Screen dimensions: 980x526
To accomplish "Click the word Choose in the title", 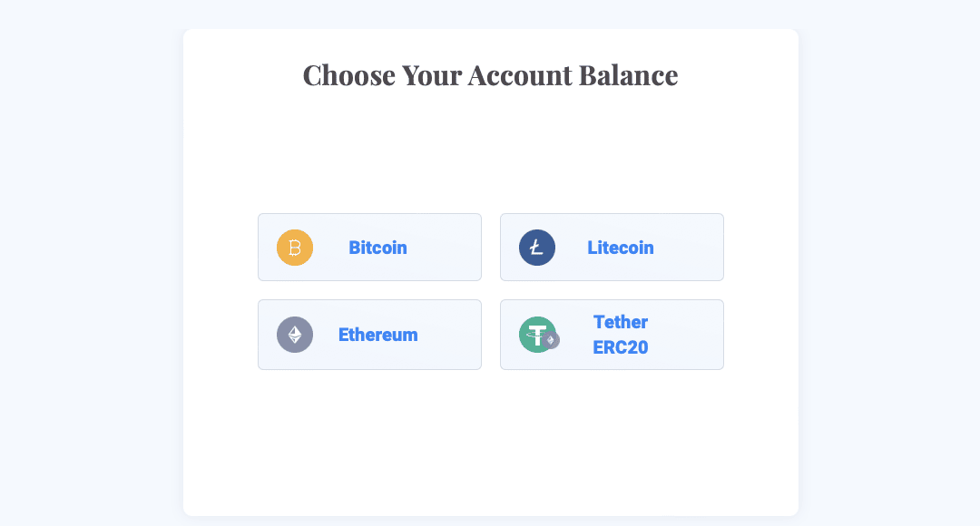I will pyautogui.click(x=349, y=75).
